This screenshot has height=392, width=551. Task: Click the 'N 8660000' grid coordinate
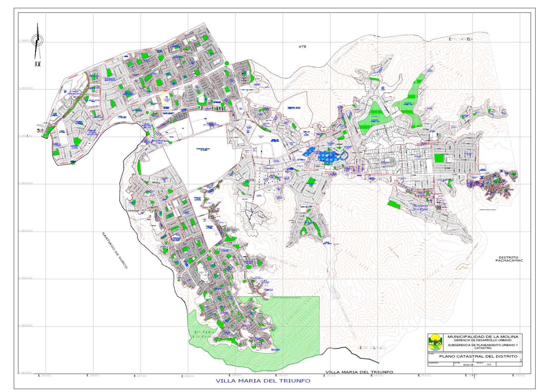[25, 326]
